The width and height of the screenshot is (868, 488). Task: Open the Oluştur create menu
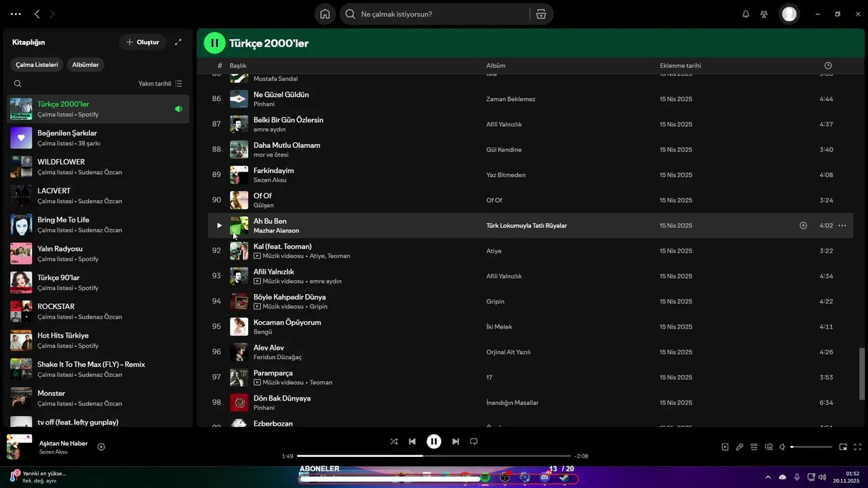pyautogui.click(x=142, y=42)
